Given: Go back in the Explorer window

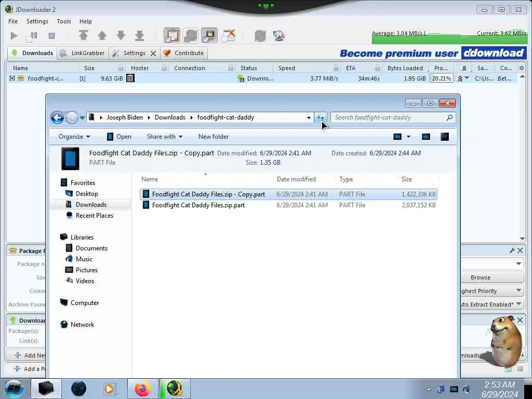Looking at the screenshot, I should point(57,118).
